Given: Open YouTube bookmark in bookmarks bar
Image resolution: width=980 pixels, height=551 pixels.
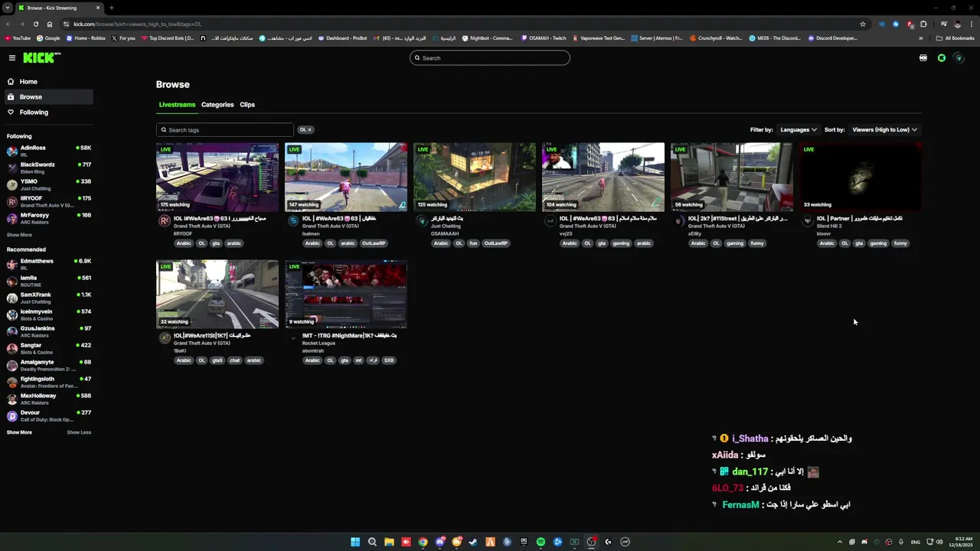Looking at the screenshot, I should [x=18, y=38].
